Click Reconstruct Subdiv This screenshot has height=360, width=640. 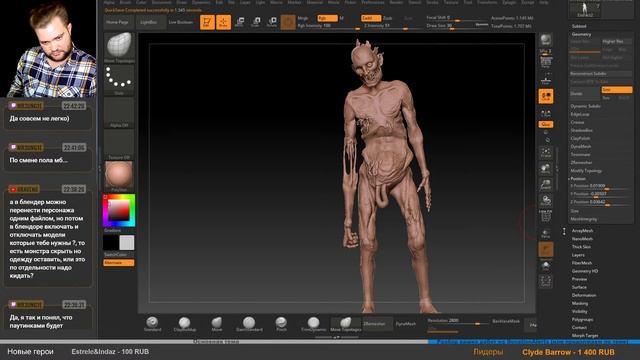click(600, 74)
